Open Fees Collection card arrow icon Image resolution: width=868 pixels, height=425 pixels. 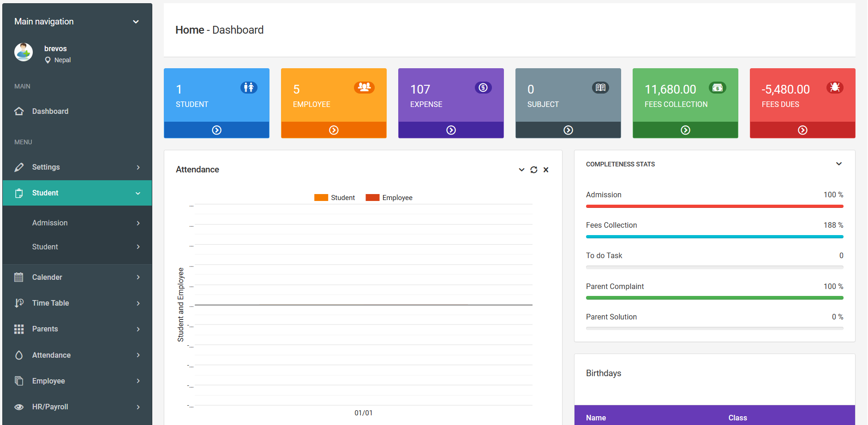pos(685,130)
